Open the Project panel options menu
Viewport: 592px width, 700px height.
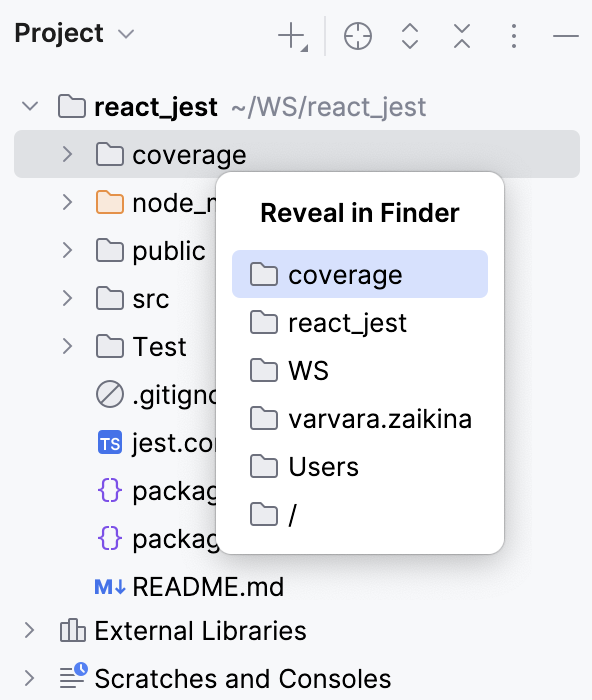coord(514,36)
